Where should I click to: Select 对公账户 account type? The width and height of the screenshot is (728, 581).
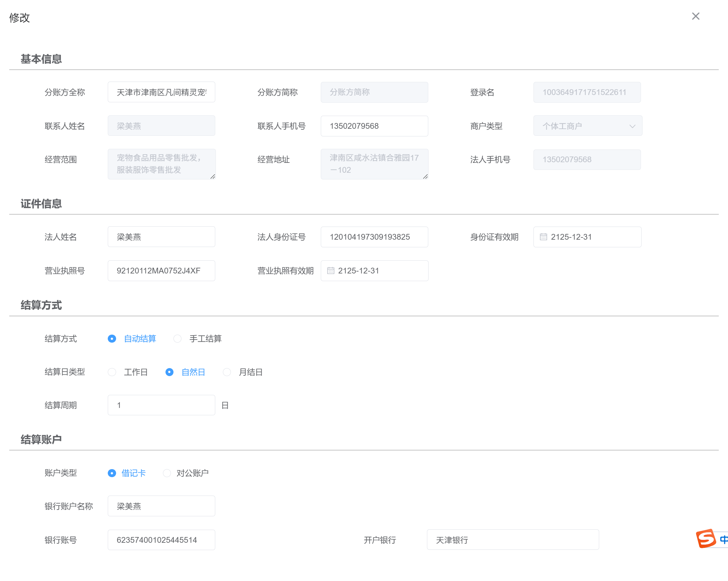point(167,473)
